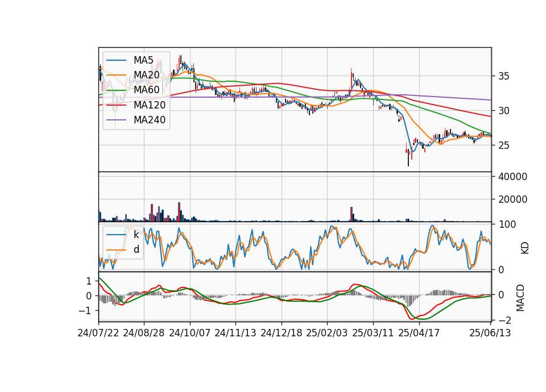Click the volume spike bar in late February 2025
This screenshot has height=392, width=546.
click(x=351, y=214)
